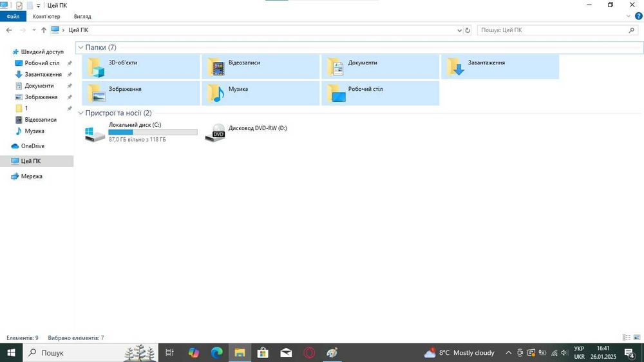Click the network Wi-Fi tray icon
Viewport: 644px width, 362px height.
[554, 352]
